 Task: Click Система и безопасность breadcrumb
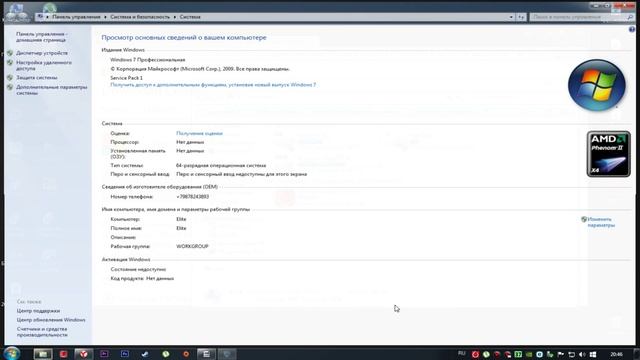(x=140, y=17)
